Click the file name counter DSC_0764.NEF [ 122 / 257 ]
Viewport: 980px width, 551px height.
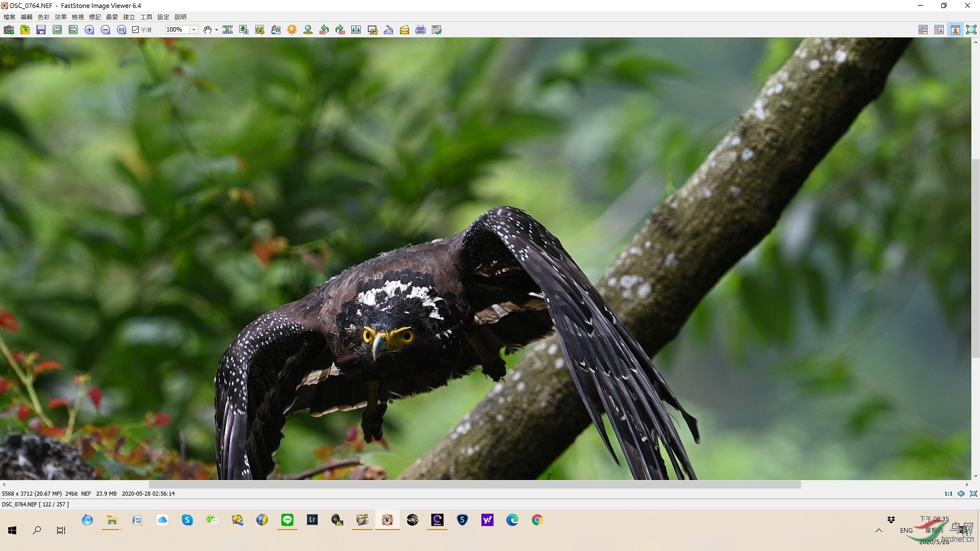(x=35, y=504)
